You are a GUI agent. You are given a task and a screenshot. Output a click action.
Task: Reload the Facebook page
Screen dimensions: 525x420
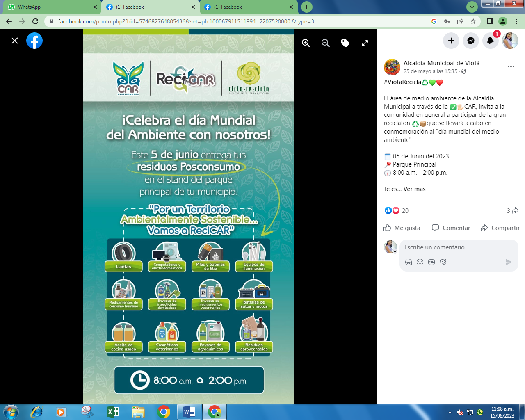tap(35, 21)
